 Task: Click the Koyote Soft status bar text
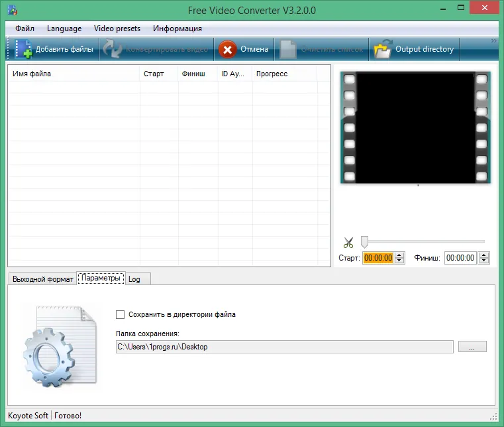pyautogui.click(x=28, y=416)
